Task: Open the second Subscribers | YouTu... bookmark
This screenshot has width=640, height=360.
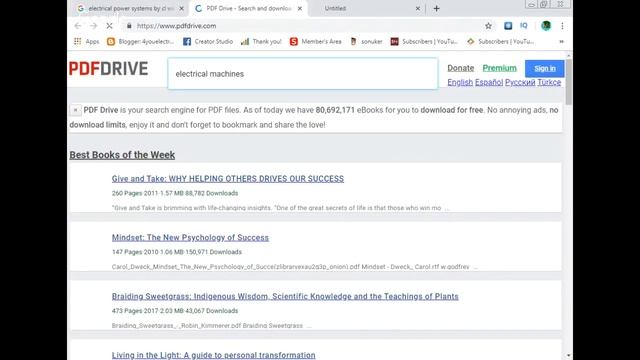Action: point(500,42)
